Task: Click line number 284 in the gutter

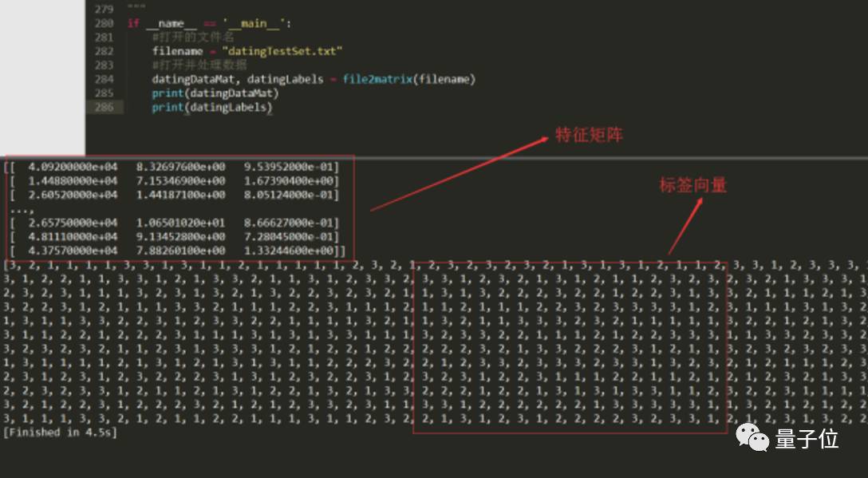Action: coord(104,79)
